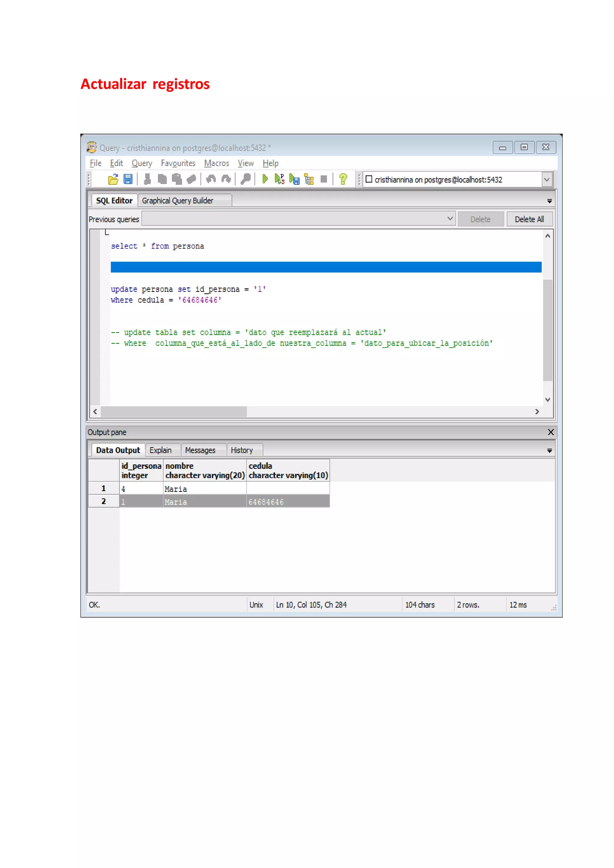The image size is (614, 868).
Task: Click the editor scroll down arrow
Action: click(x=547, y=400)
